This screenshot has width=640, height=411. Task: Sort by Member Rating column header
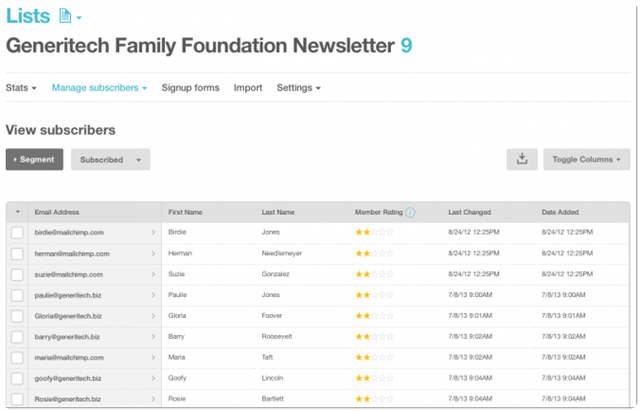379,212
